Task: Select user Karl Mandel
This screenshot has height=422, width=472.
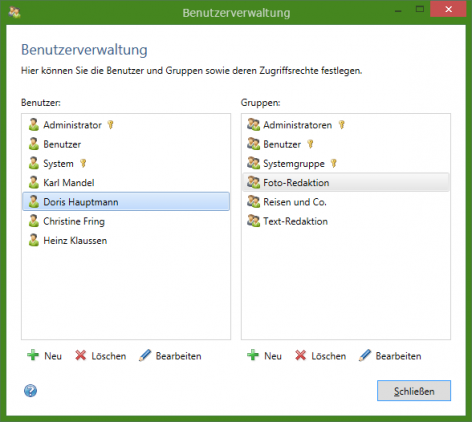Action: pyautogui.click(x=69, y=183)
